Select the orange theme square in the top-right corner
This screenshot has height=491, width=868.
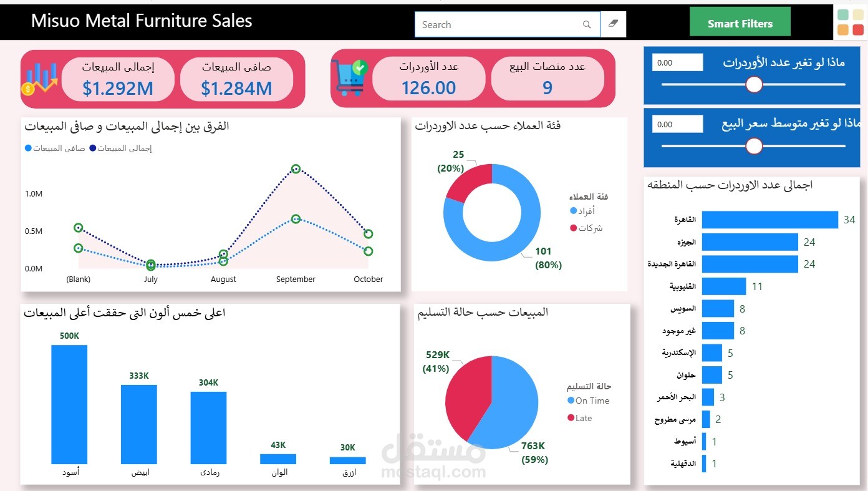click(x=843, y=29)
